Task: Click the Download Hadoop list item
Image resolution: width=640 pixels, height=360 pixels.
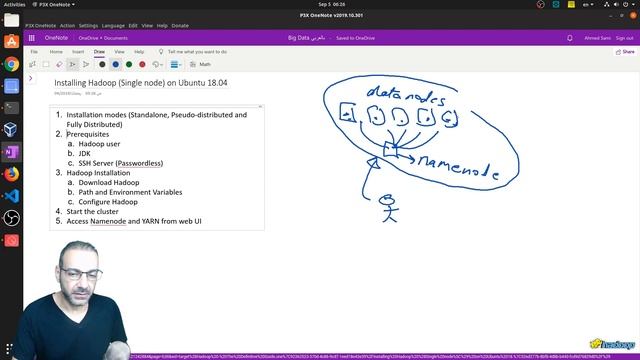Action: tap(109, 182)
